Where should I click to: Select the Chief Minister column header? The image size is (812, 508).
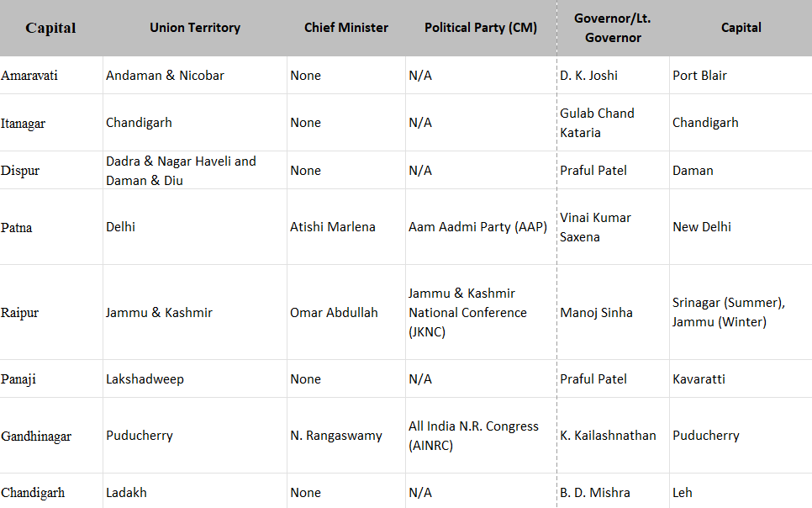(x=346, y=28)
